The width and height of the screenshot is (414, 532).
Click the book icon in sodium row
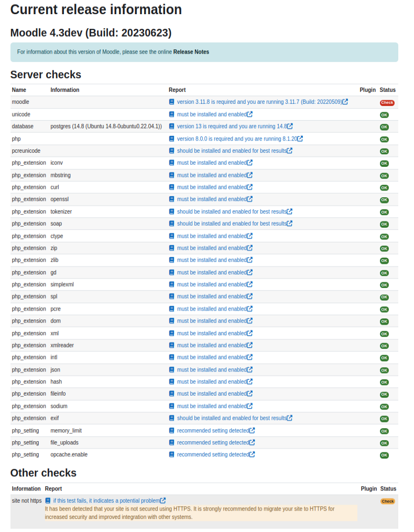[x=172, y=406]
